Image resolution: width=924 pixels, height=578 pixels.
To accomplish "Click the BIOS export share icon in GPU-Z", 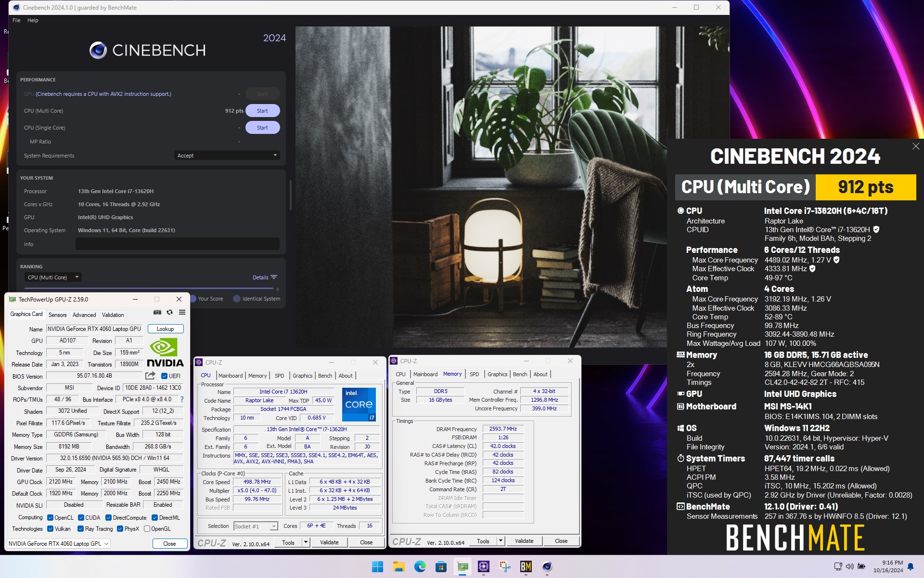I will pos(151,375).
